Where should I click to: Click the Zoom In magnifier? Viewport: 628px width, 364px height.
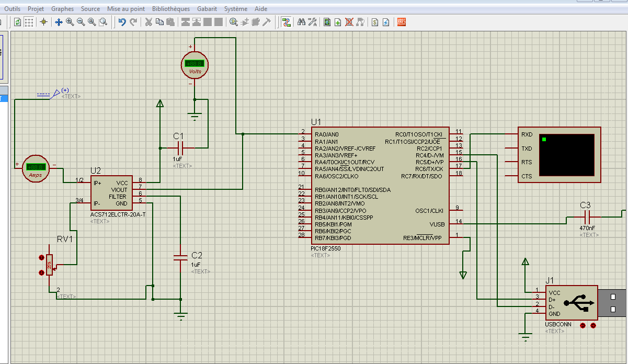coord(70,22)
